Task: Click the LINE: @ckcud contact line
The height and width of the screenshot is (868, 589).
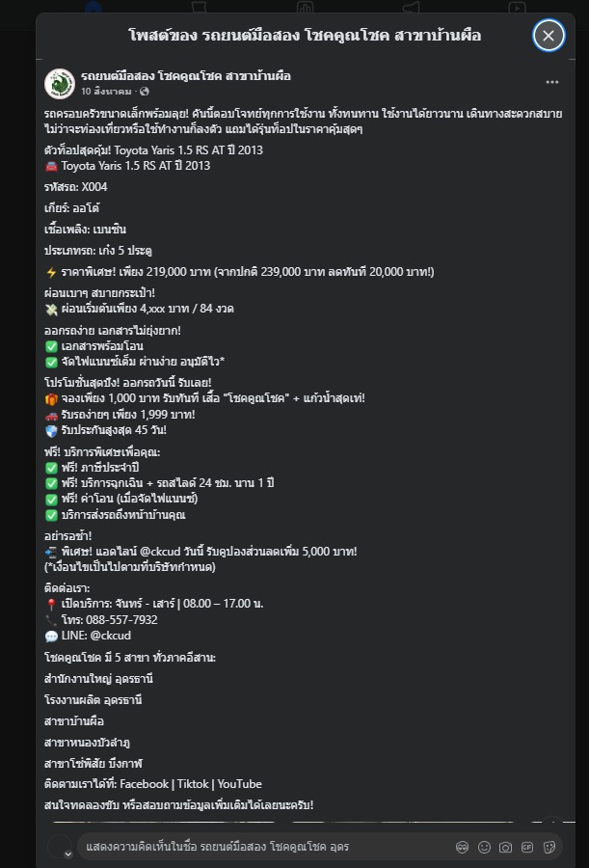Action: tap(88, 637)
